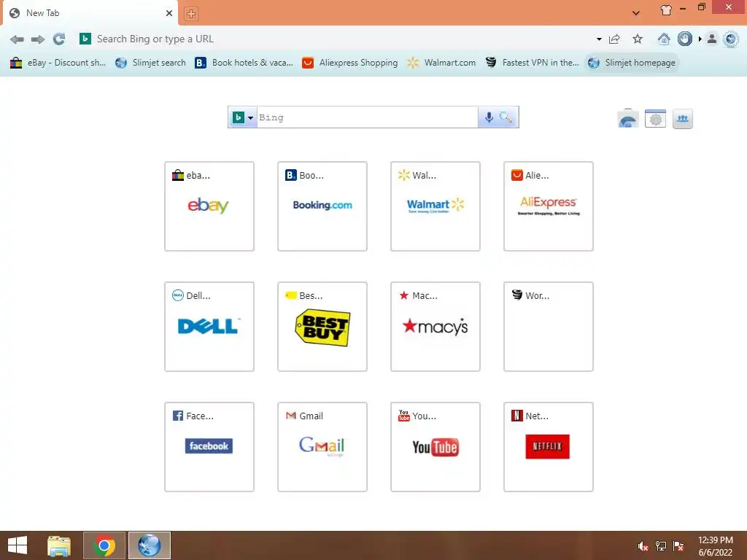Open the home page icon
The width and height of the screenshot is (747, 560).
664,39
